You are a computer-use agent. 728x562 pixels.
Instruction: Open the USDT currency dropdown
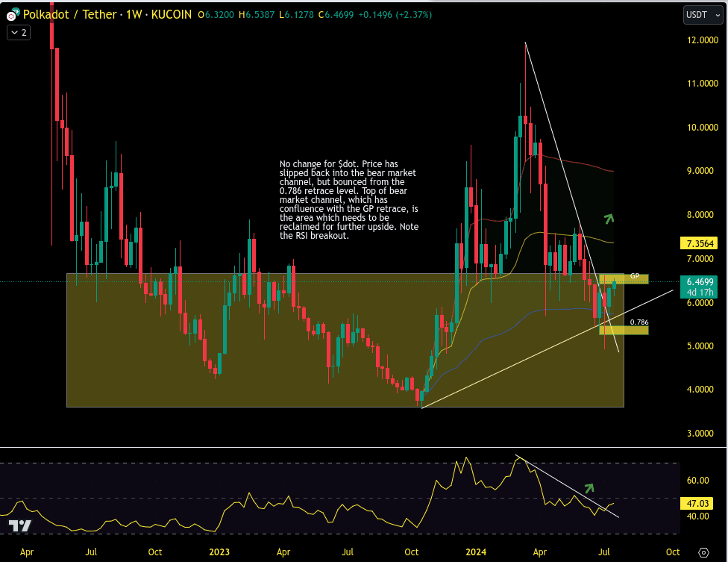tap(703, 15)
